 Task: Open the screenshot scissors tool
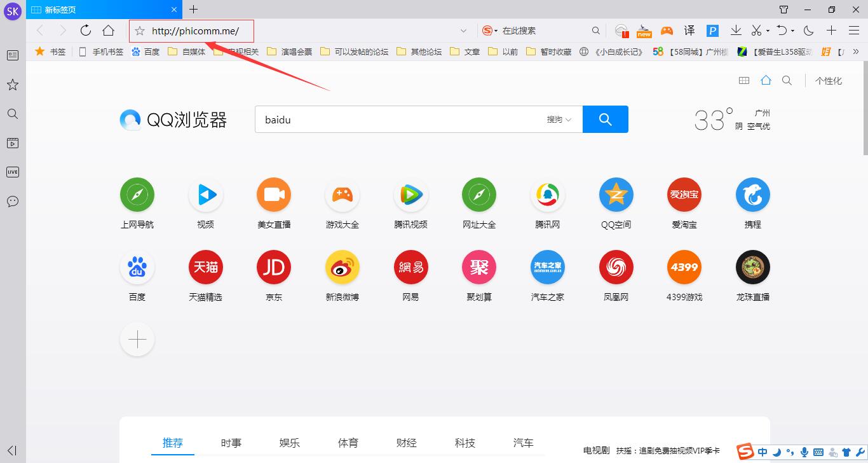point(757,30)
